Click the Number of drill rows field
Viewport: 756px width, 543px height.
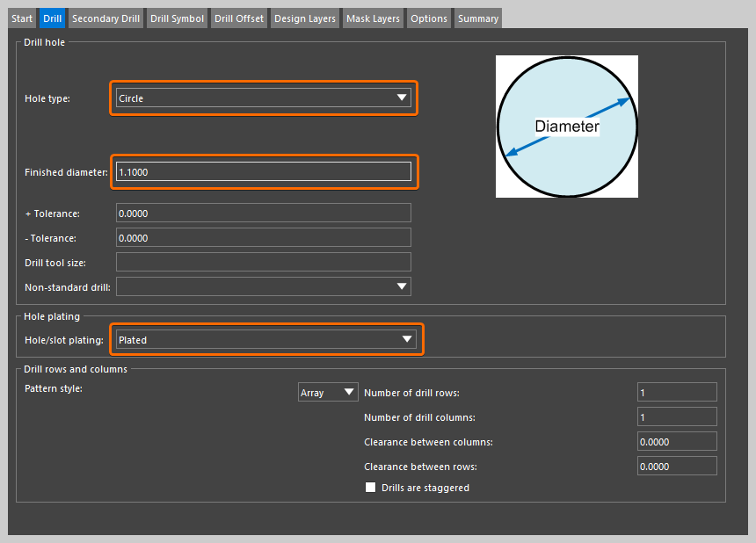pos(677,393)
